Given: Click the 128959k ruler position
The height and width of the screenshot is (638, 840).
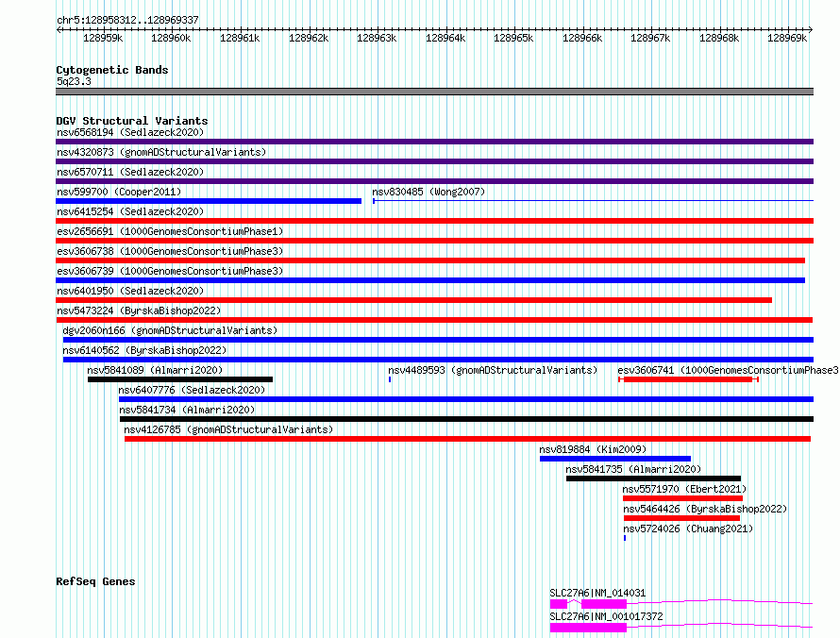Looking at the screenshot, I should 103,38.
